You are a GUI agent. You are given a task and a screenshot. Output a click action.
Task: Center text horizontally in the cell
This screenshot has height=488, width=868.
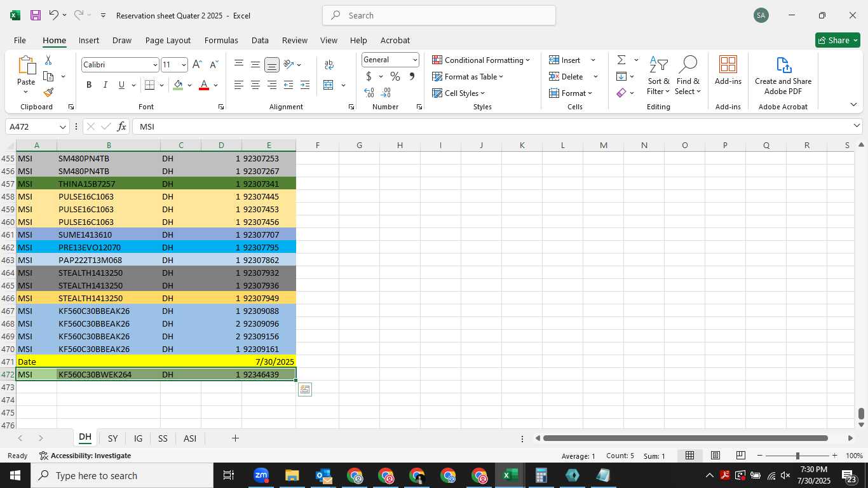(255, 85)
